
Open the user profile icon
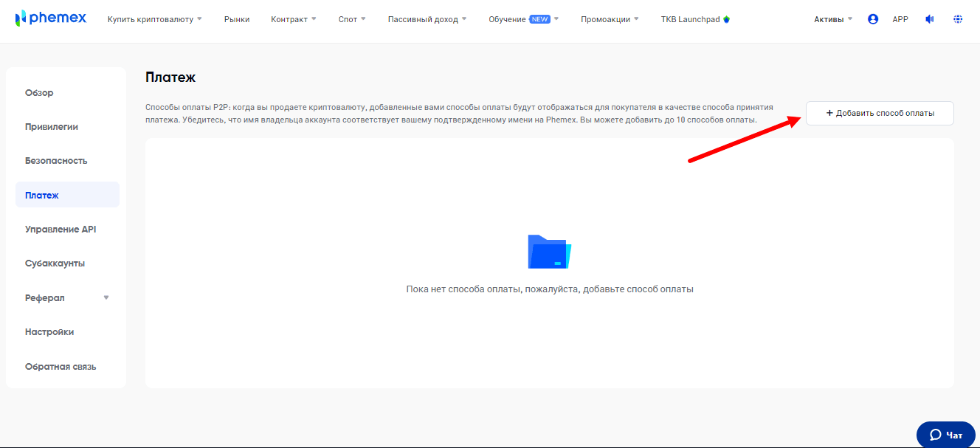click(873, 19)
